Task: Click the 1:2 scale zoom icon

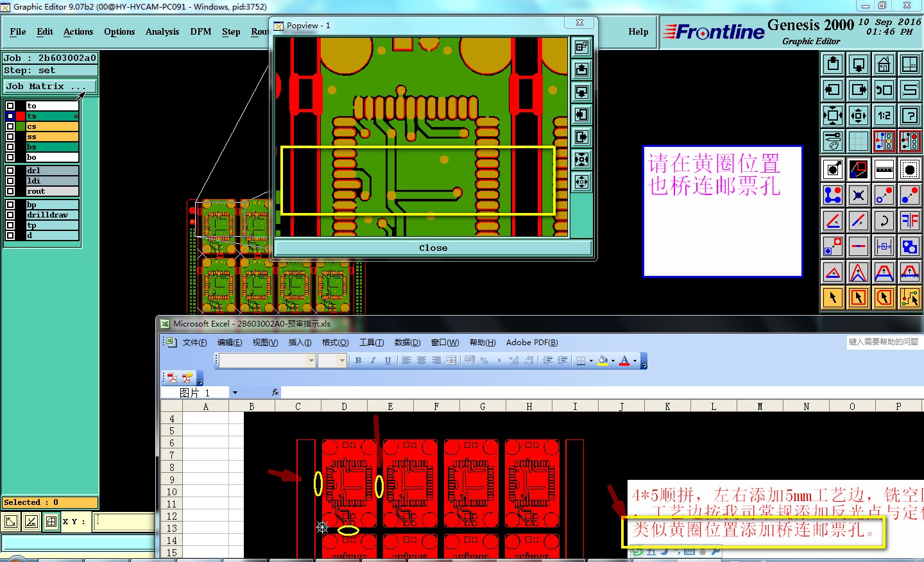Action: 884,115
